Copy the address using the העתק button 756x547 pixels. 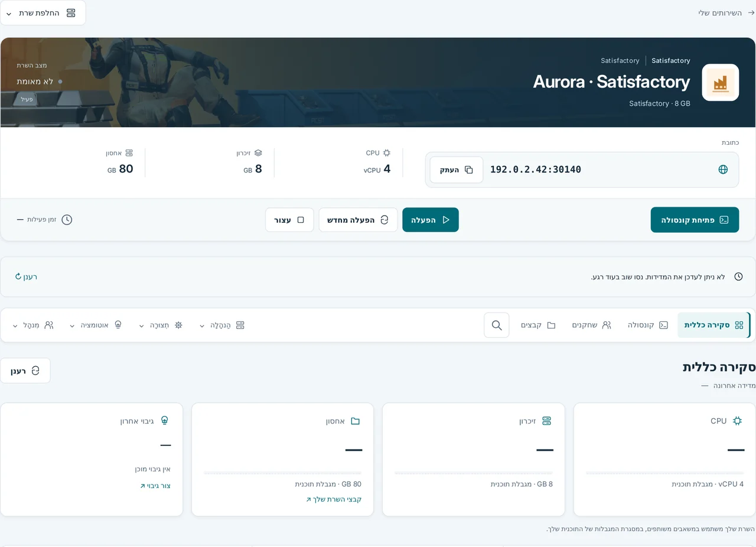(x=457, y=170)
